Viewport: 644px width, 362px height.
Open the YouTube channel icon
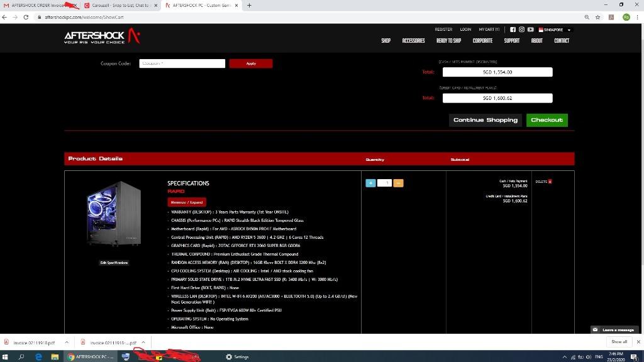coord(531,30)
